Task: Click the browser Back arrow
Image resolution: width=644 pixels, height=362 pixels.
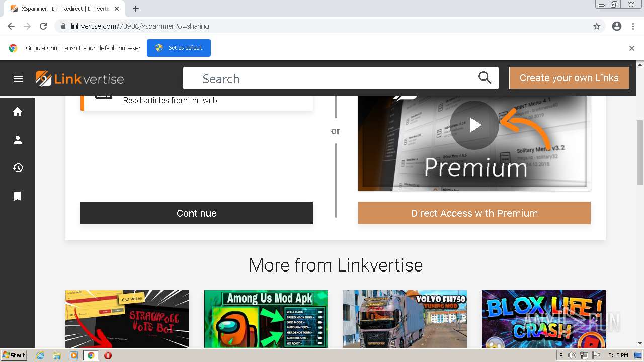Action: (x=11, y=26)
